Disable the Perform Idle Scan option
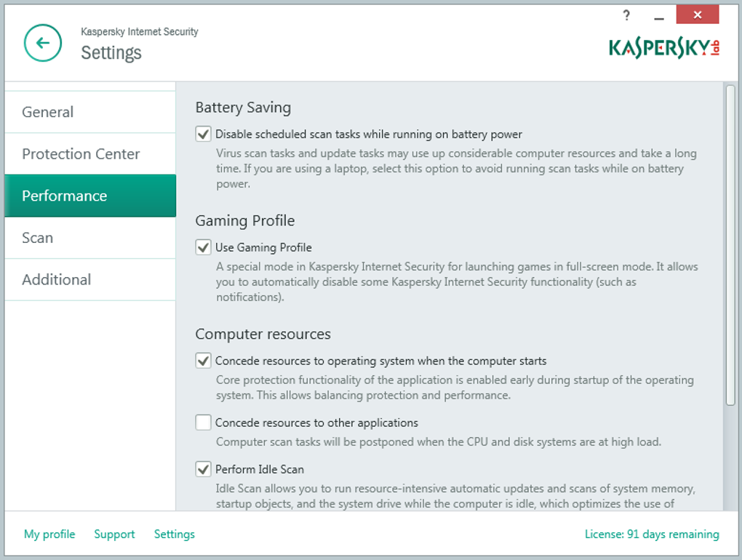The height and width of the screenshot is (560, 742). [x=204, y=469]
